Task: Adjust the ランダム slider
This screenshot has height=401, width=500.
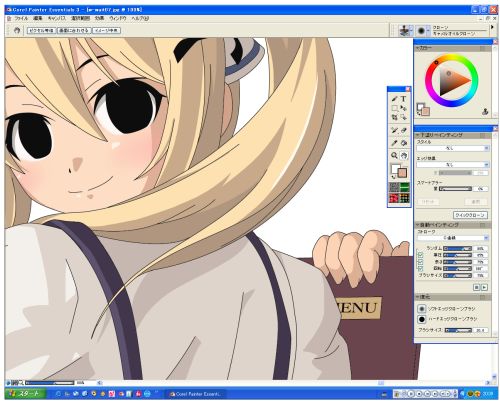Action: pos(457,249)
